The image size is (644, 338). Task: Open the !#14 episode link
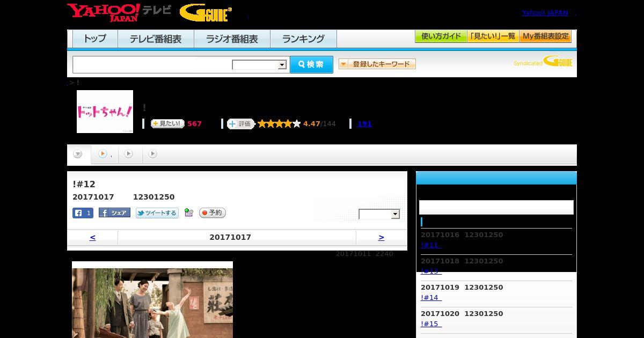coord(431,297)
